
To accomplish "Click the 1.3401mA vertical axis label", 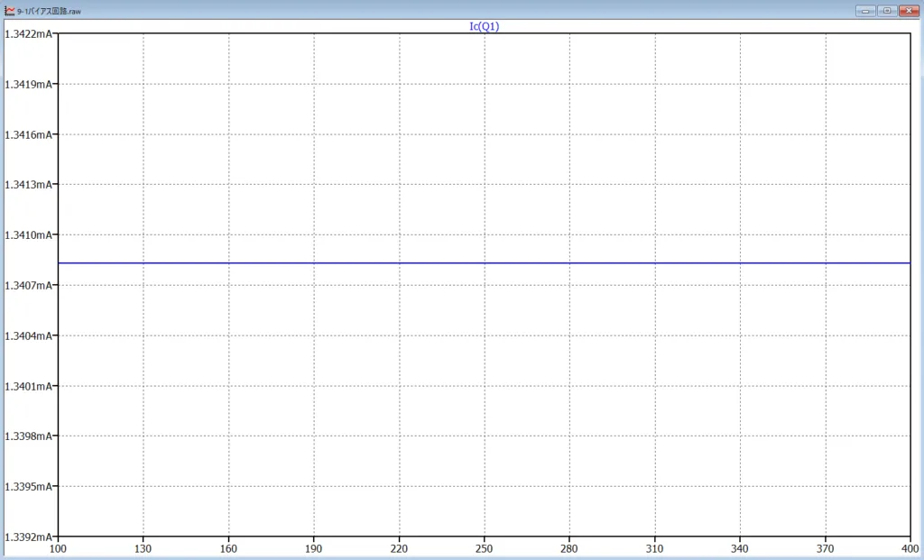I will click(x=27, y=386).
